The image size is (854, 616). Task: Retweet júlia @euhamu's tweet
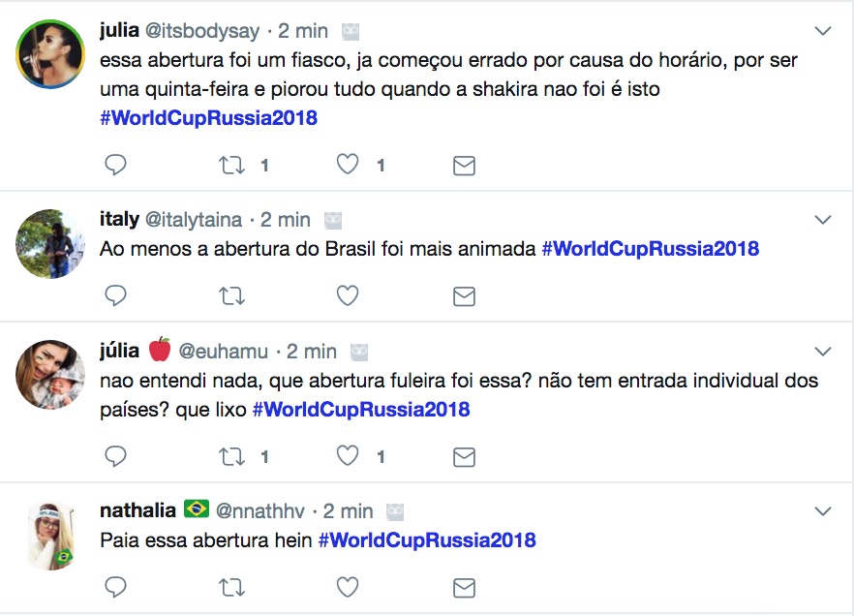tap(232, 455)
